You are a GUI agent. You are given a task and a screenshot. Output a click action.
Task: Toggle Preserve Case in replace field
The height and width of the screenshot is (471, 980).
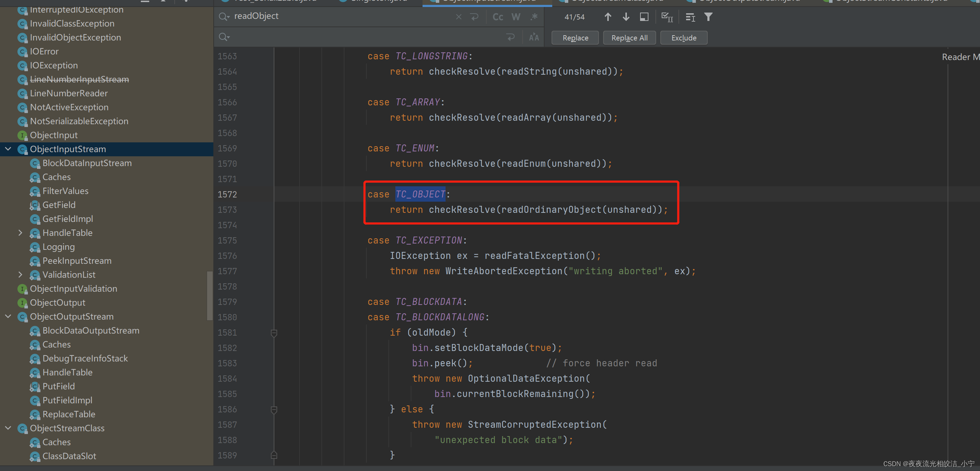point(534,37)
